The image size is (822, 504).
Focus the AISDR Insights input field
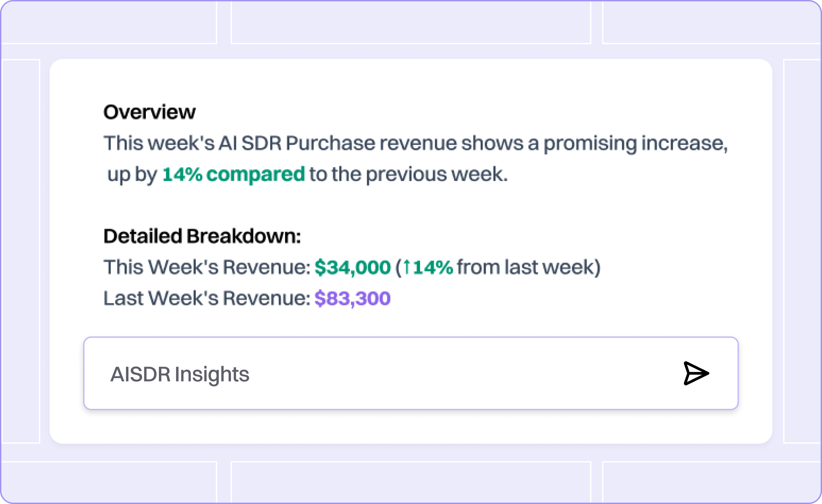(x=369, y=374)
